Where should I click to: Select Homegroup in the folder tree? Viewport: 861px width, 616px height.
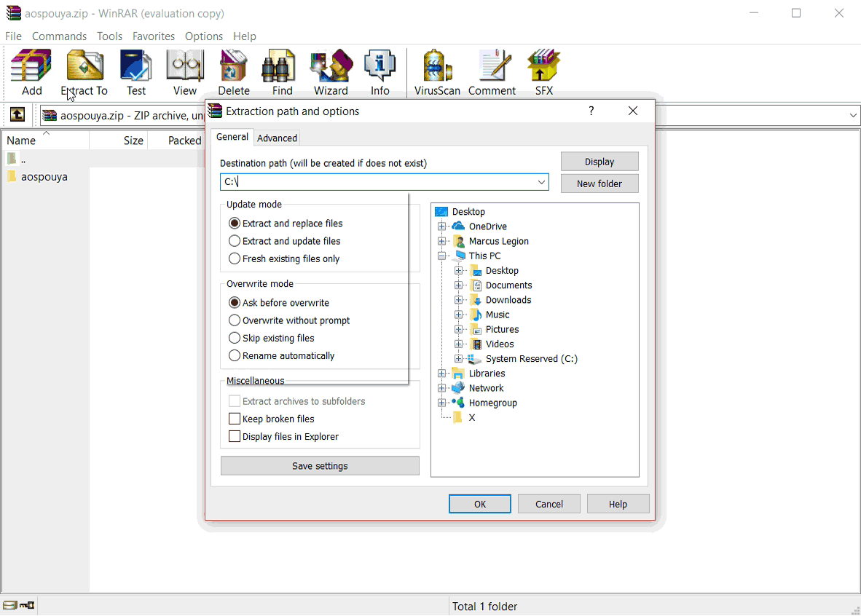tap(492, 403)
